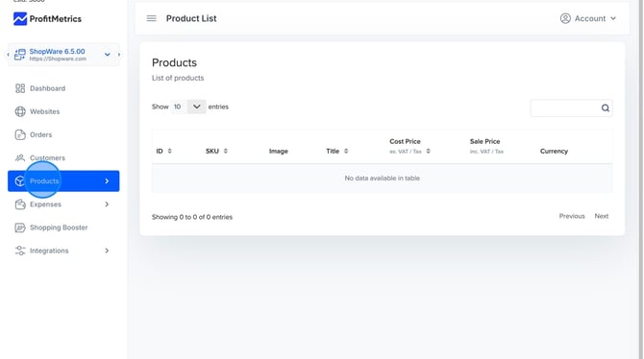Click the Customers people icon
Viewport: 644px width, 359px height.
[x=20, y=158]
